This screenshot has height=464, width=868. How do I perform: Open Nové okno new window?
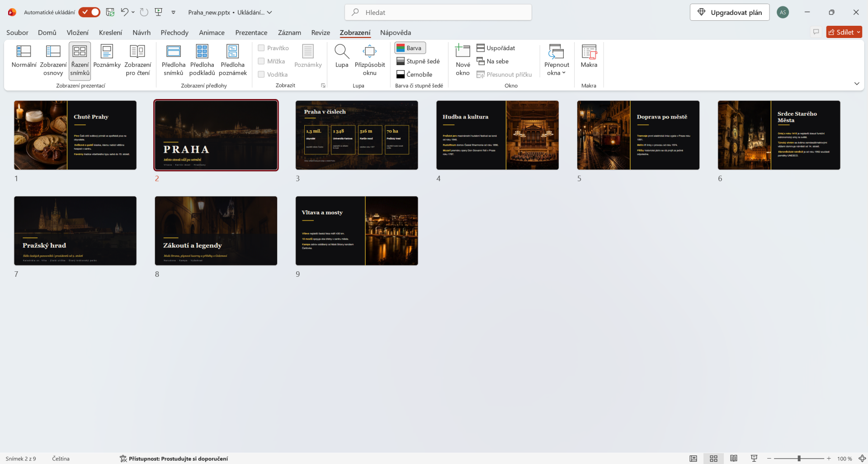[x=462, y=61]
